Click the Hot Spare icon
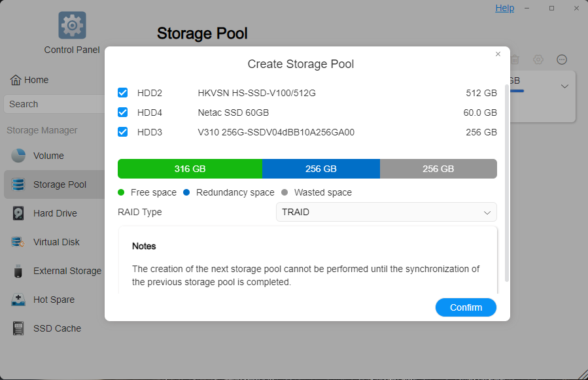Viewport: 588px width, 380px height. [18, 300]
